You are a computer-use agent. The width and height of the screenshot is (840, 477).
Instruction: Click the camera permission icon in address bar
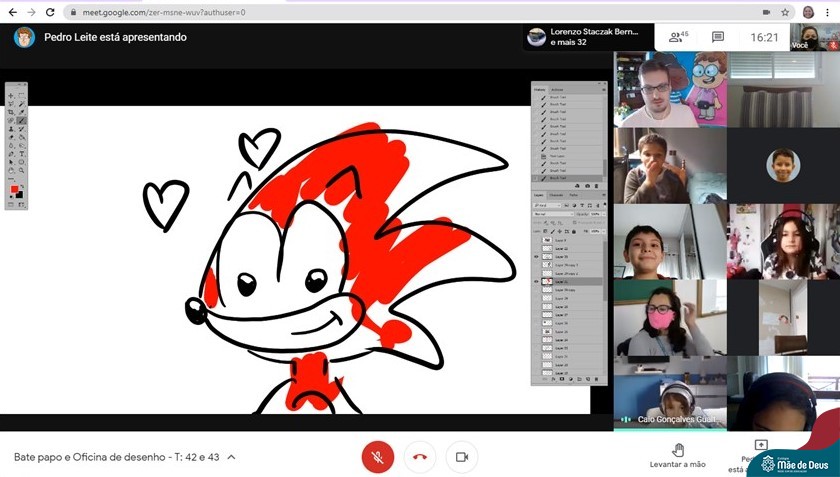[766, 12]
